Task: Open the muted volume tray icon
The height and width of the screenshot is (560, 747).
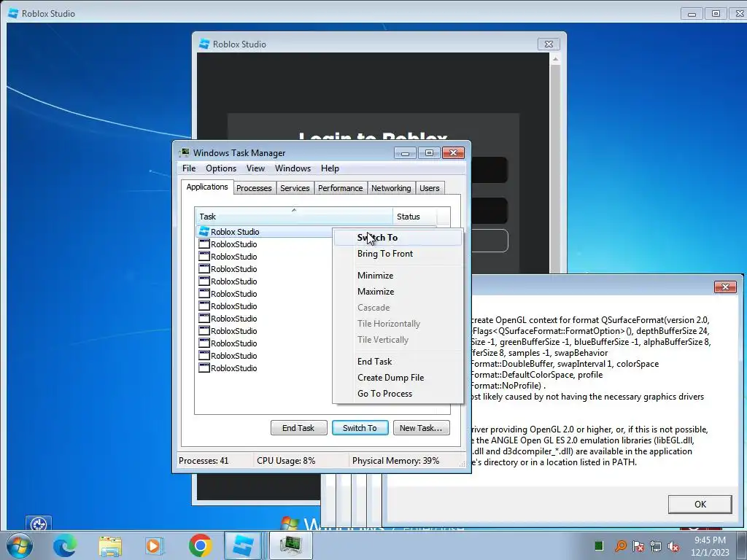Action: [x=673, y=545]
